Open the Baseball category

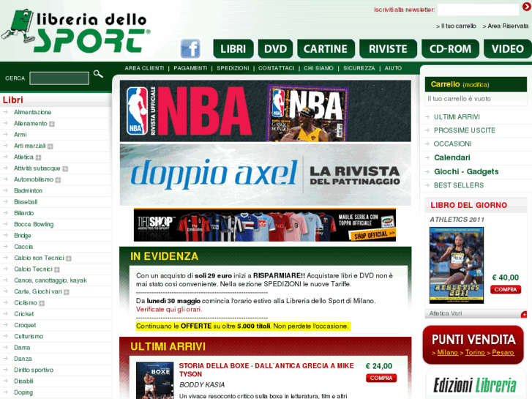26,202
